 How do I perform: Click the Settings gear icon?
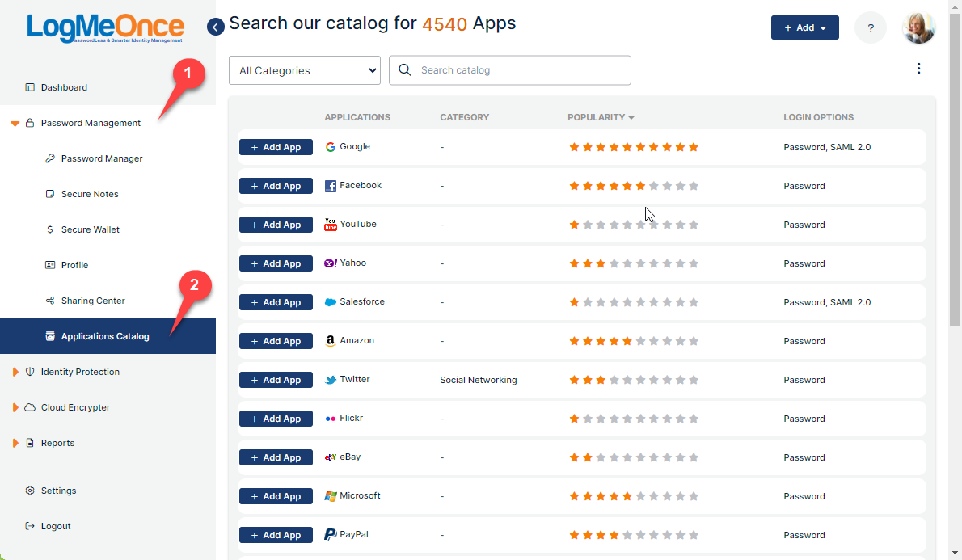click(29, 491)
